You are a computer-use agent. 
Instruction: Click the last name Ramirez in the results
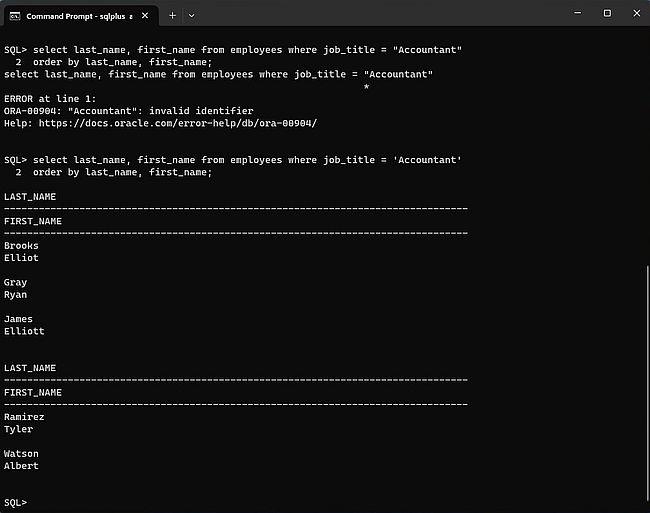[24, 417]
